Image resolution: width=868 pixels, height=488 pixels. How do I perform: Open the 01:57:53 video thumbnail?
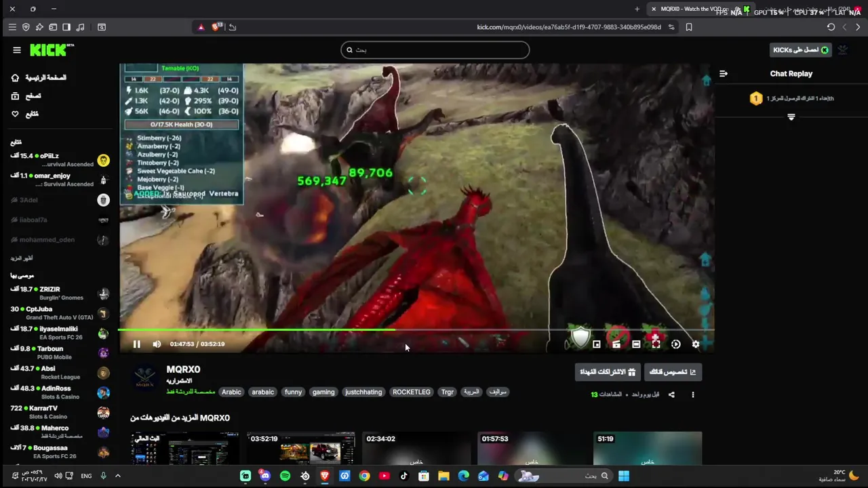click(x=532, y=448)
